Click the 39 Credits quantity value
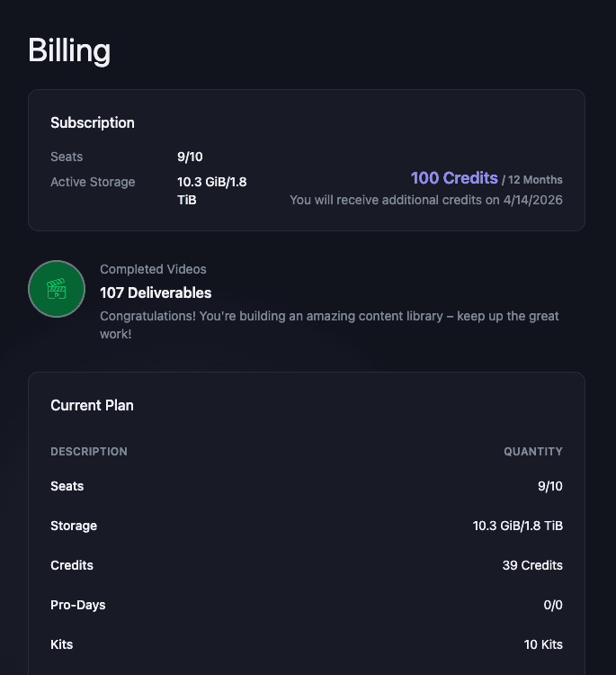Image resolution: width=616 pixels, height=675 pixels. pos(531,565)
